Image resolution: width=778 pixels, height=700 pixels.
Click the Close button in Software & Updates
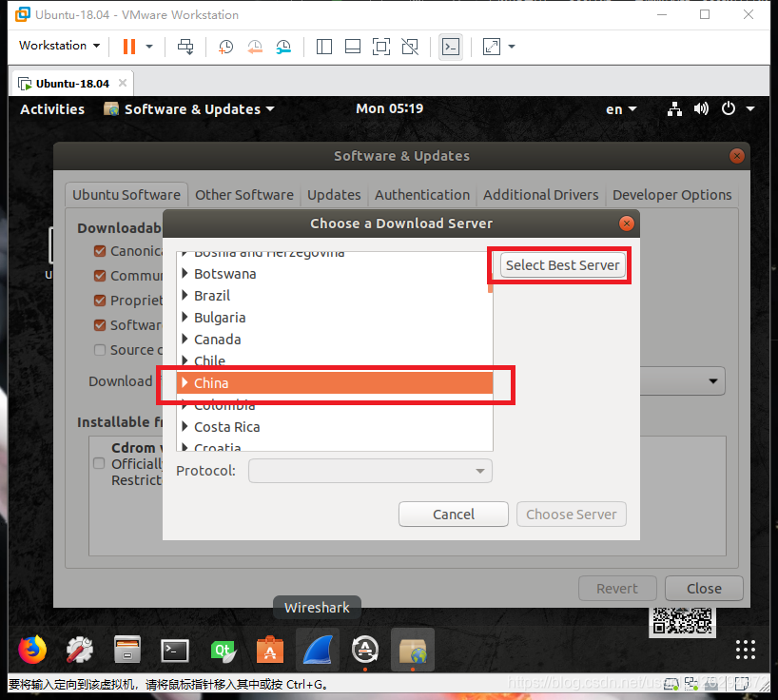(x=704, y=589)
